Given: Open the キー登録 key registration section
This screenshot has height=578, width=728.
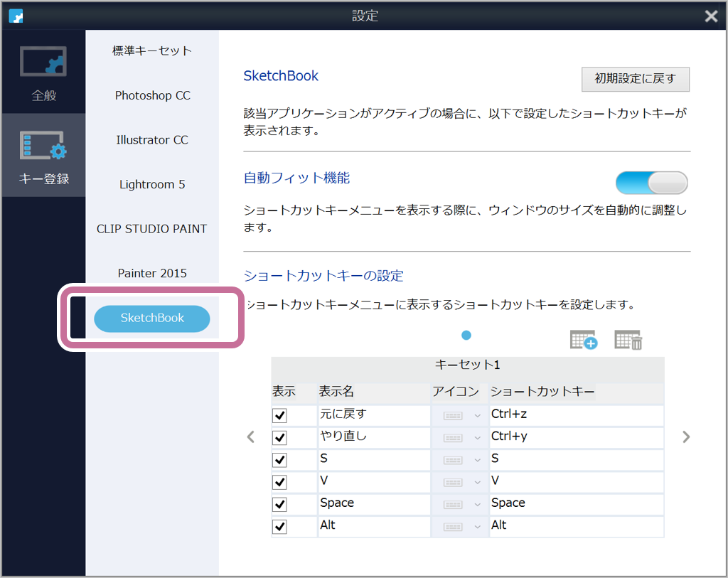Looking at the screenshot, I should coord(43,156).
